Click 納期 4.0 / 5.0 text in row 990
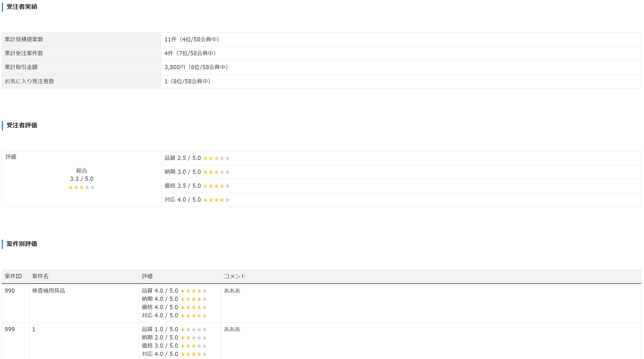 tap(160, 299)
